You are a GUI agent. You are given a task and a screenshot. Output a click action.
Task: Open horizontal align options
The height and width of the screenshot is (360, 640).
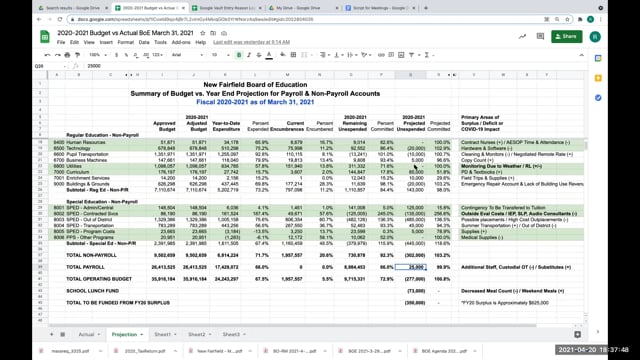[324, 55]
